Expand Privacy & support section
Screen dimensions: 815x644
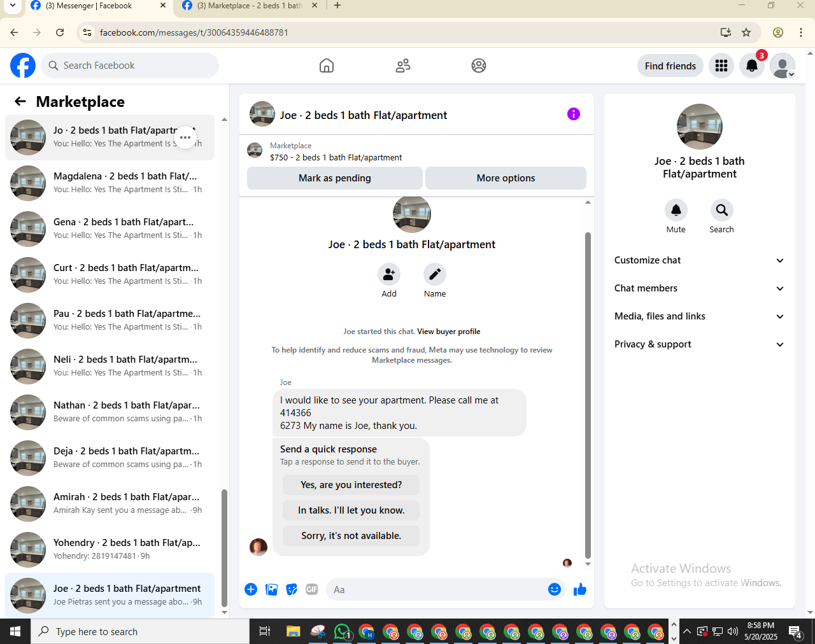pos(699,344)
